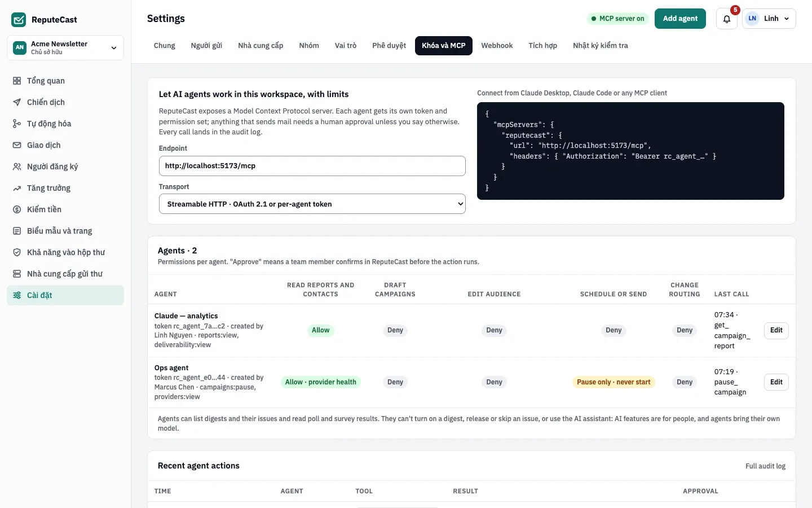
Task: Click the Khả năng vào hộp thư shield icon
Action: coord(17,252)
